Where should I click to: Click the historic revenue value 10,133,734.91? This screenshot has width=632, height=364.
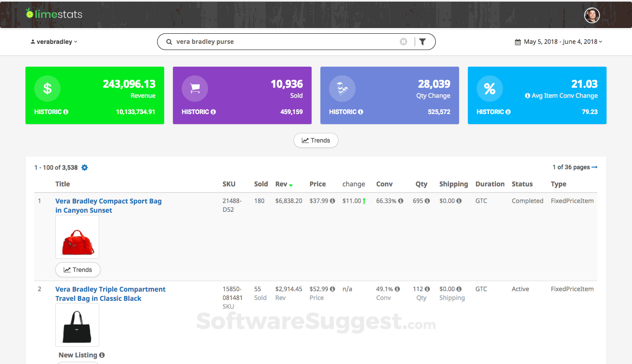(136, 112)
